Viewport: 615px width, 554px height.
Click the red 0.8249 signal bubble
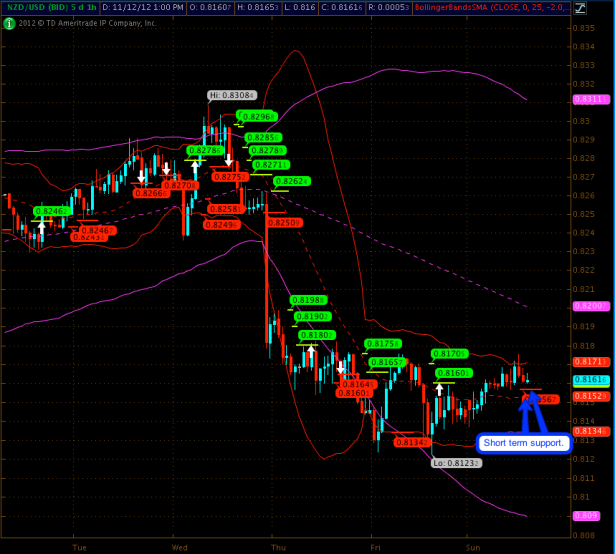pyautogui.click(x=221, y=225)
